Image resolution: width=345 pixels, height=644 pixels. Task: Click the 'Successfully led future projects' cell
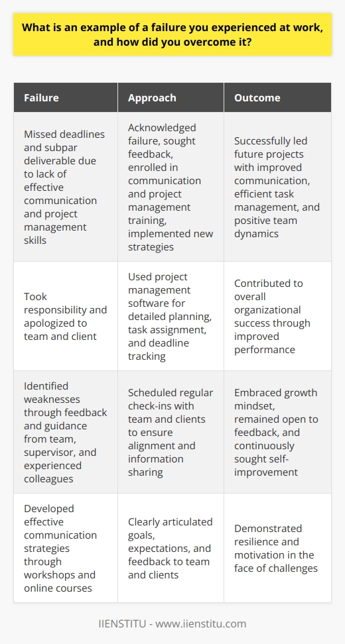(x=277, y=187)
